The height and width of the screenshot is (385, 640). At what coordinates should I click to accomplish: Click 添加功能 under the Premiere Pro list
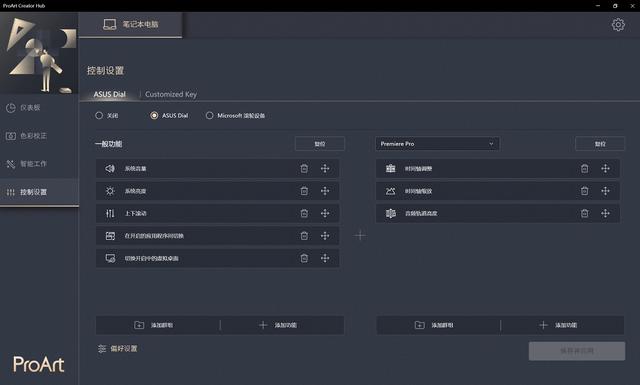point(562,325)
